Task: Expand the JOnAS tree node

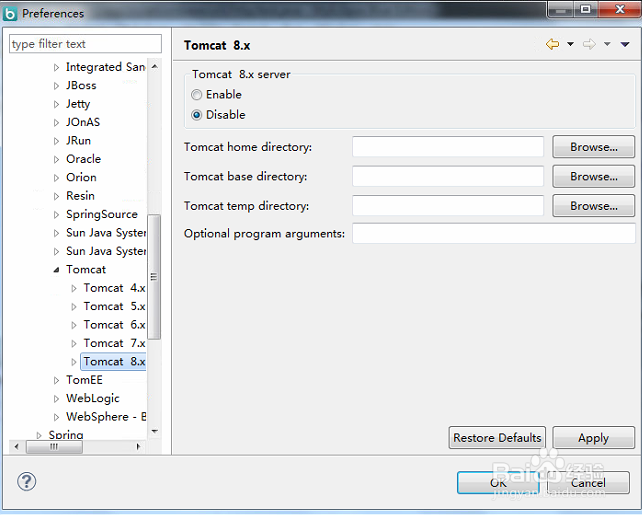Action: (x=57, y=123)
